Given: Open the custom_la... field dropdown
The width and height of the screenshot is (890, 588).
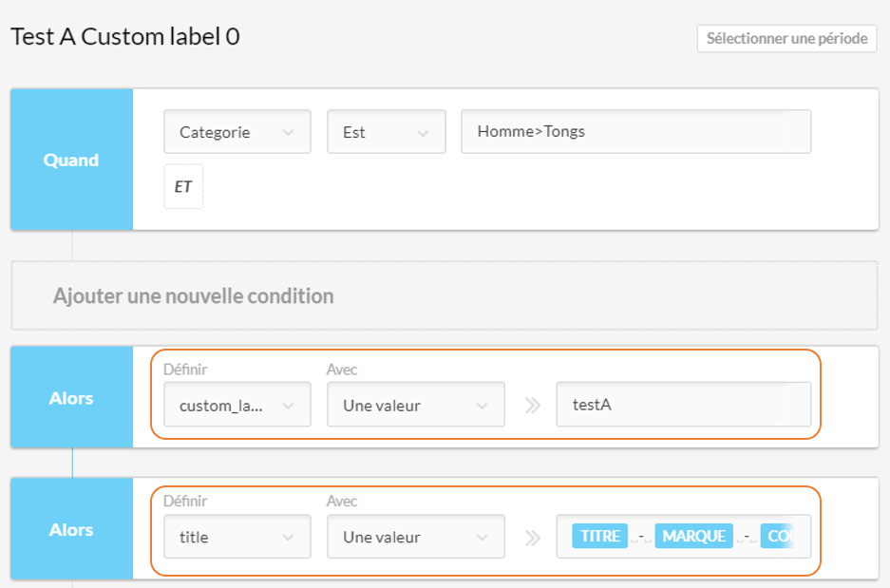Looking at the screenshot, I should tap(237, 405).
